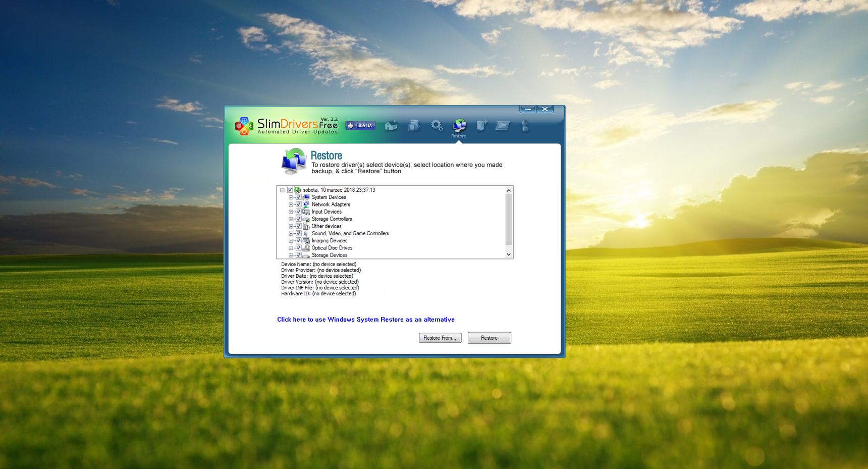Viewport: 868px width, 469px height.
Task: Toggle the Imaging Devices checkbox
Action: [298, 241]
